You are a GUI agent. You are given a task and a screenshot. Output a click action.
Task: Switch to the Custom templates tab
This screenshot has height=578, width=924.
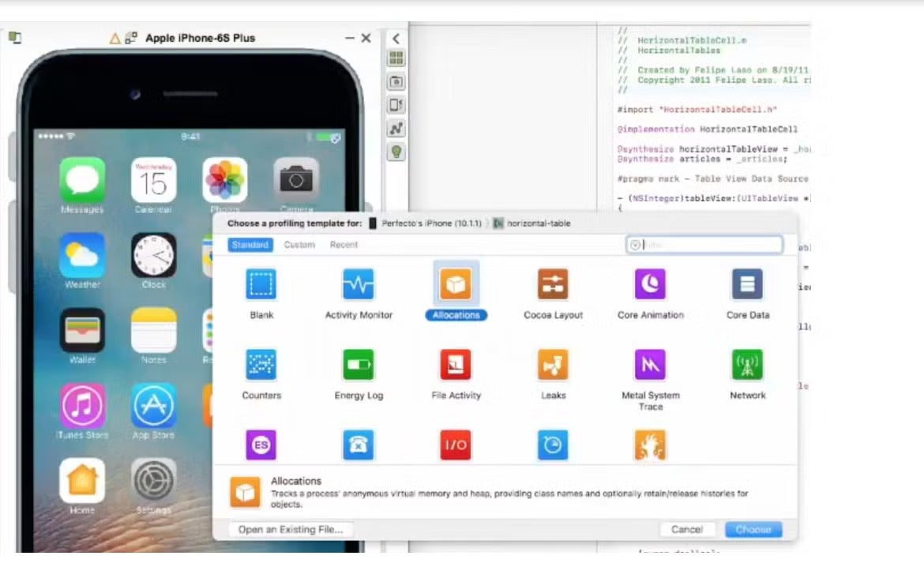[299, 245]
